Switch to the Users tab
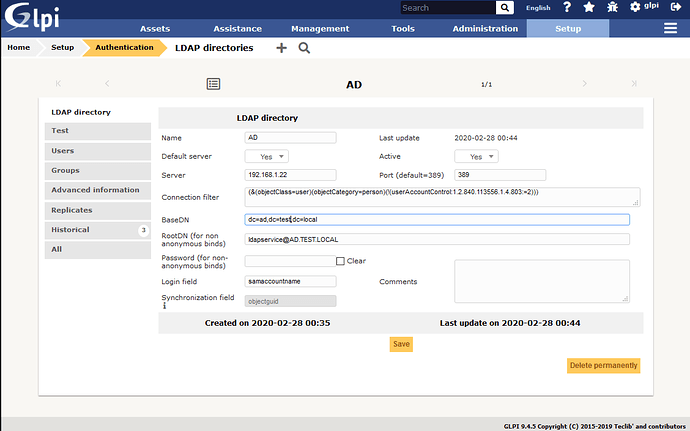Viewport: 690px width, 431px height. (x=98, y=151)
